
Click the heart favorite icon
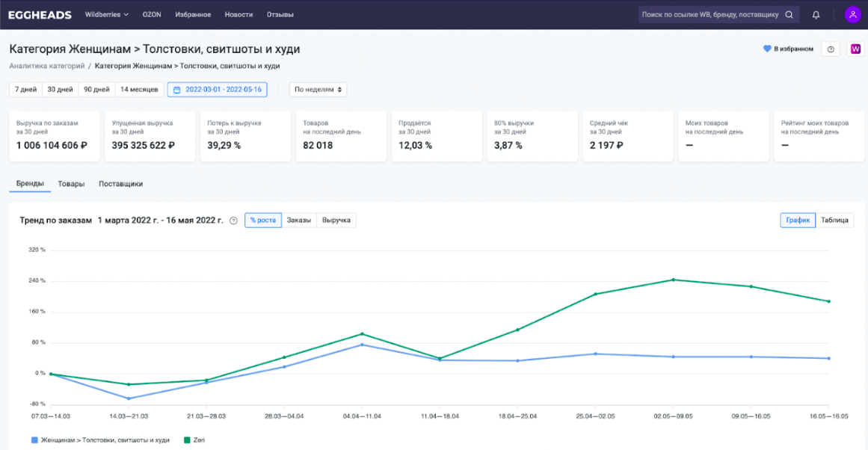pyautogui.click(x=766, y=49)
